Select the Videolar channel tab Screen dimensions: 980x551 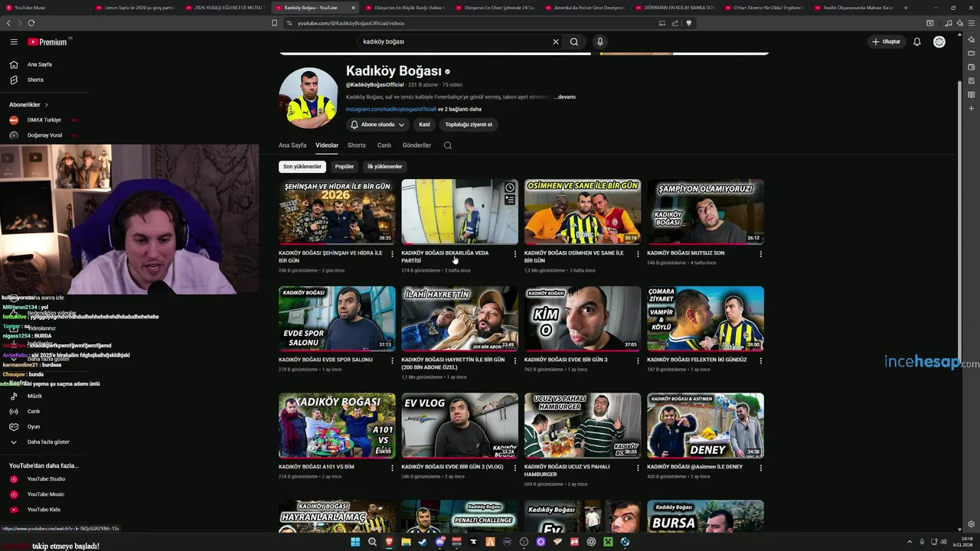[x=327, y=145]
